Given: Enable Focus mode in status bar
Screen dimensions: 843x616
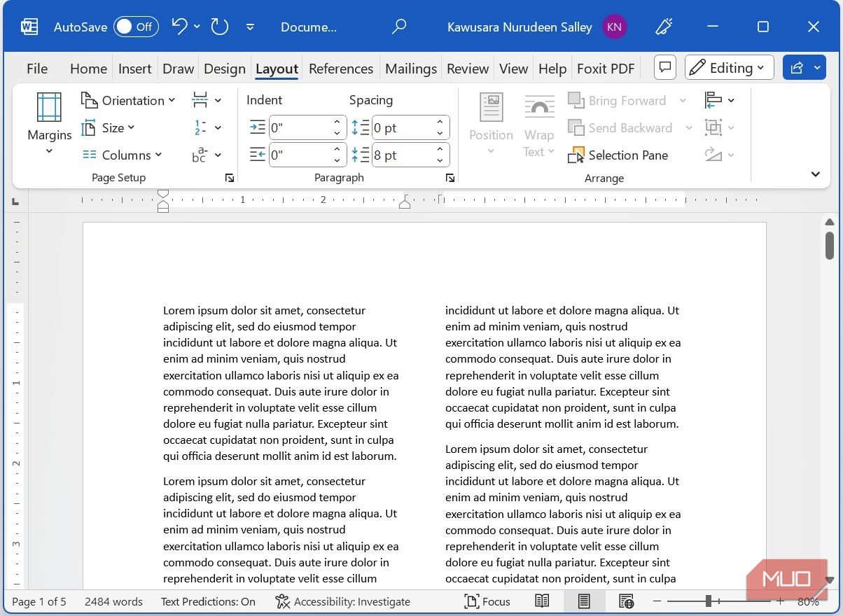Looking at the screenshot, I should (x=487, y=601).
